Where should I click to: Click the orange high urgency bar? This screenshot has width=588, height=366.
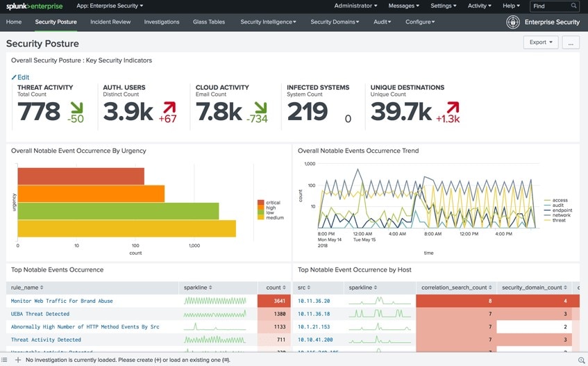(x=91, y=194)
